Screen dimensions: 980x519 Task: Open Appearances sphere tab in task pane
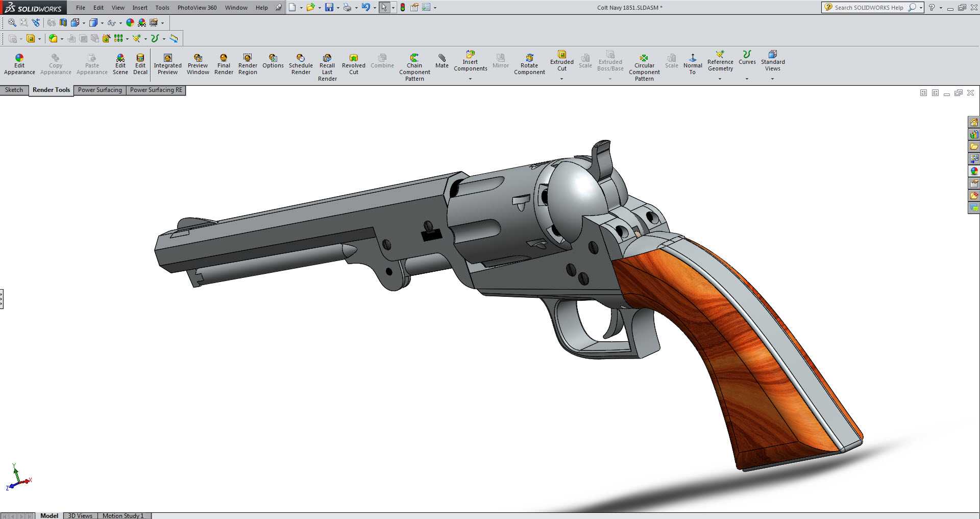(974, 171)
